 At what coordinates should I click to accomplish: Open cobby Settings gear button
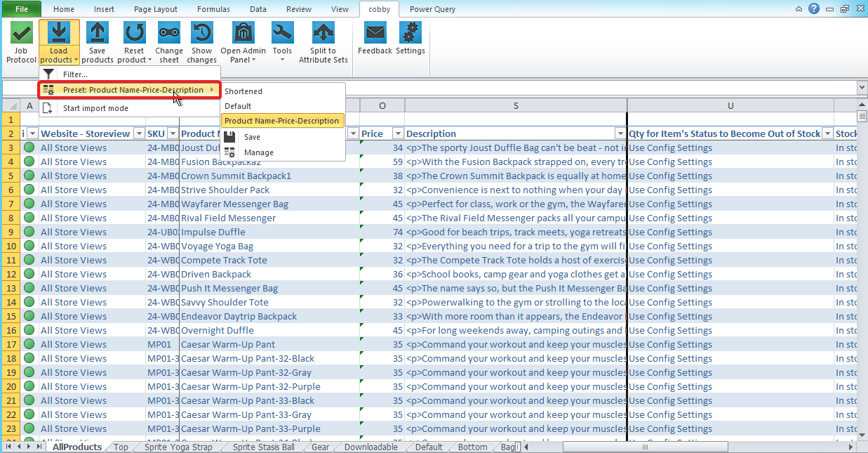pyautogui.click(x=410, y=38)
